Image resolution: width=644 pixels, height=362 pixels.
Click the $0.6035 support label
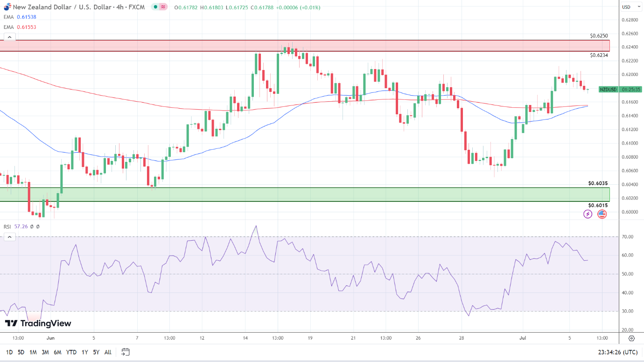click(x=598, y=183)
